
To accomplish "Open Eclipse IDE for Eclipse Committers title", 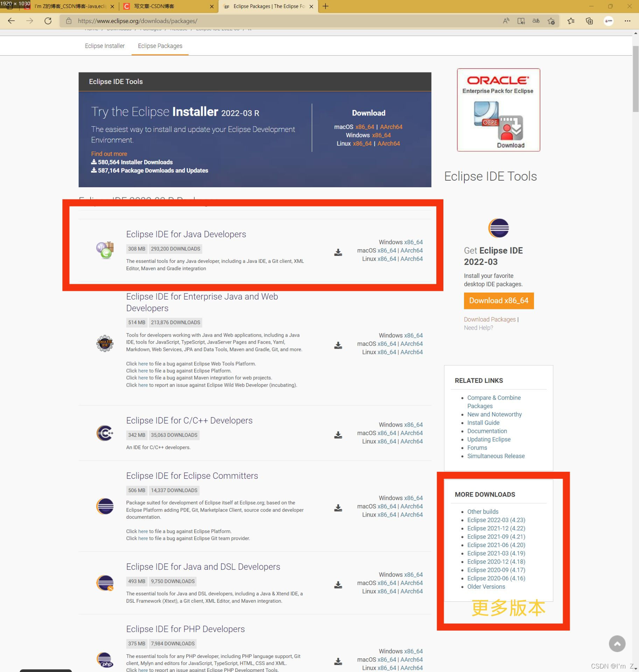I will click(x=192, y=476).
